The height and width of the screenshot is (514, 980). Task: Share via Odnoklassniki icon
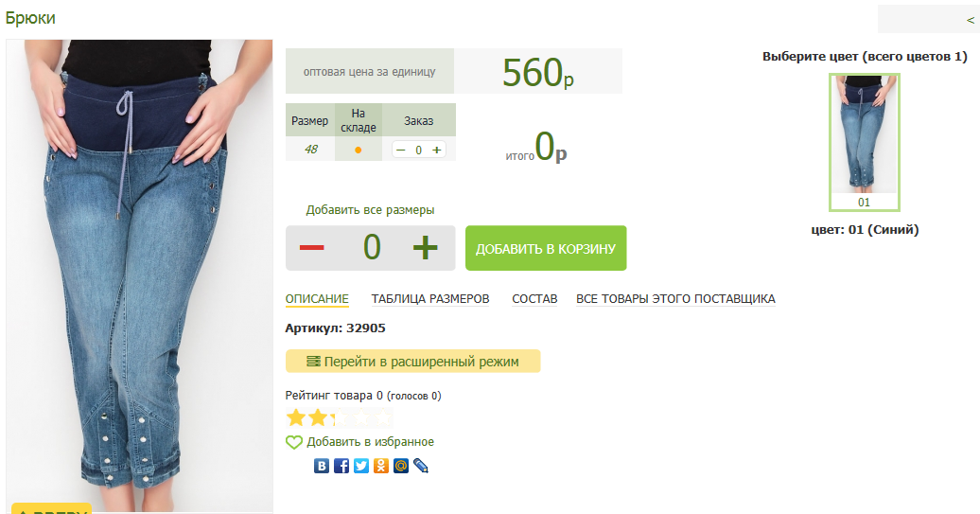point(381,466)
